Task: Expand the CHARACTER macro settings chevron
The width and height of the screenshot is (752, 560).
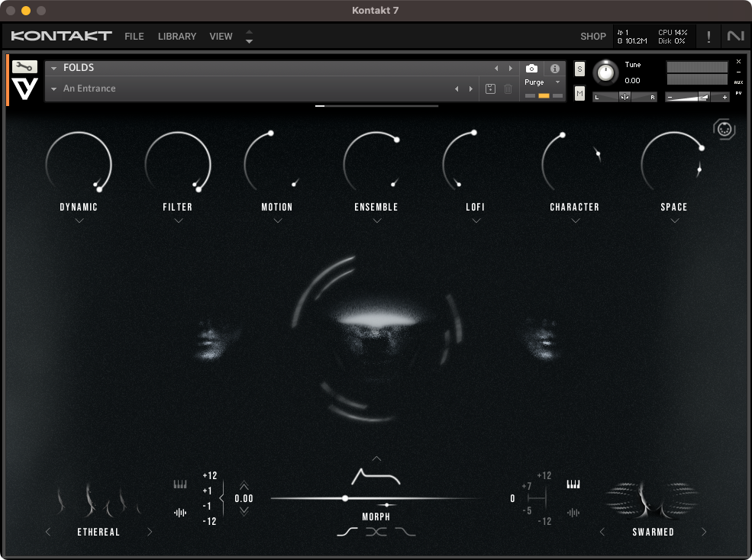Action: pyautogui.click(x=575, y=221)
